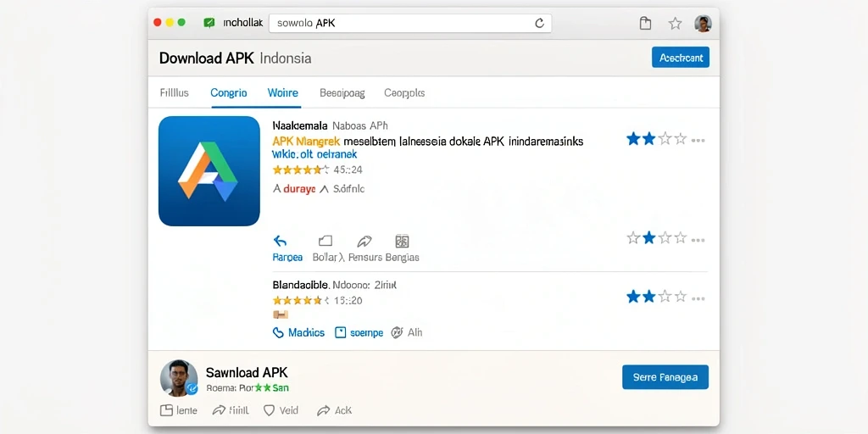
Task: Open more options dots in first rating row
Action: pyautogui.click(x=698, y=141)
